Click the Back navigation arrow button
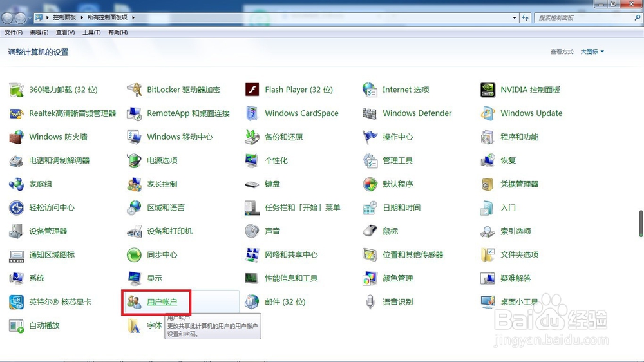The height and width of the screenshot is (362, 644). click(7, 17)
